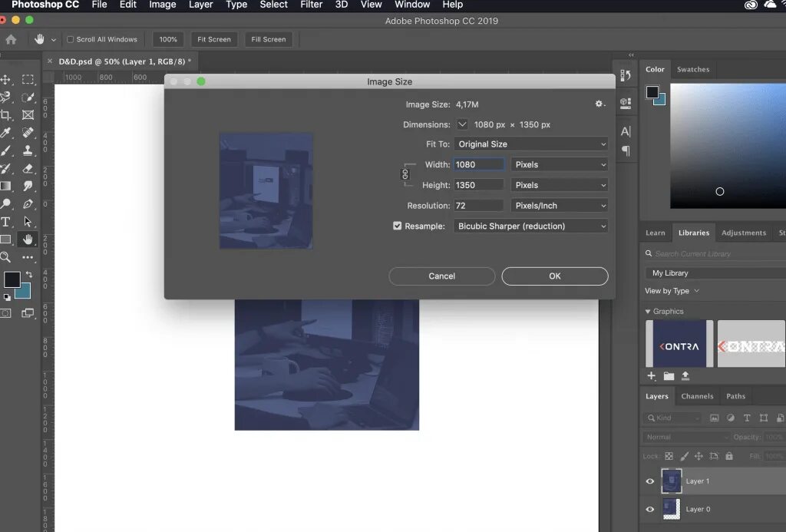Toggle lock all padlock
This screenshot has width=786, height=532.
(729, 456)
